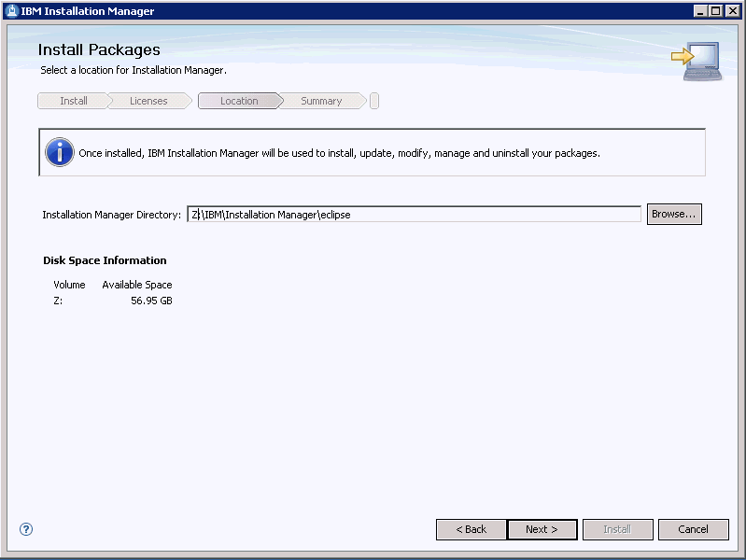Click in the Installation Manager Directory field
The width and height of the screenshot is (746, 560).
[x=414, y=214]
